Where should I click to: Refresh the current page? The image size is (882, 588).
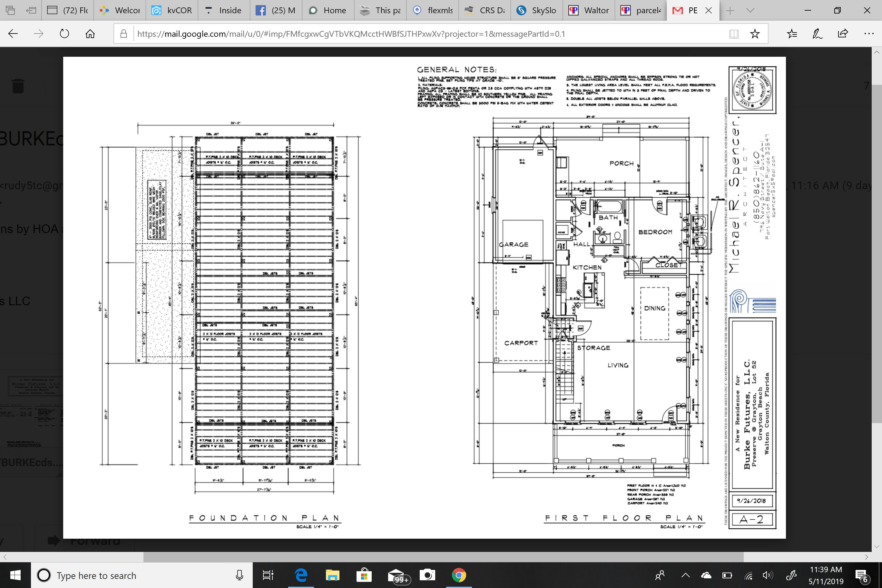pos(64,34)
